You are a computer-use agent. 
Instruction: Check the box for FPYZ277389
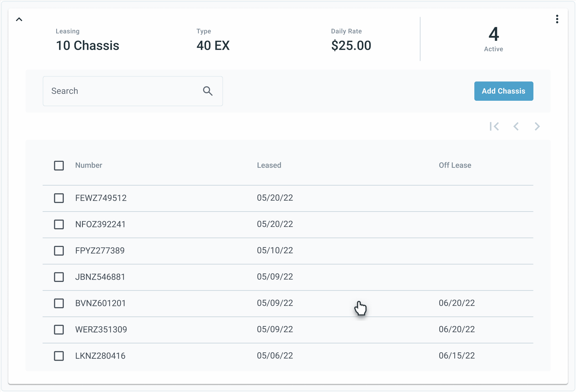click(x=59, y=251)
